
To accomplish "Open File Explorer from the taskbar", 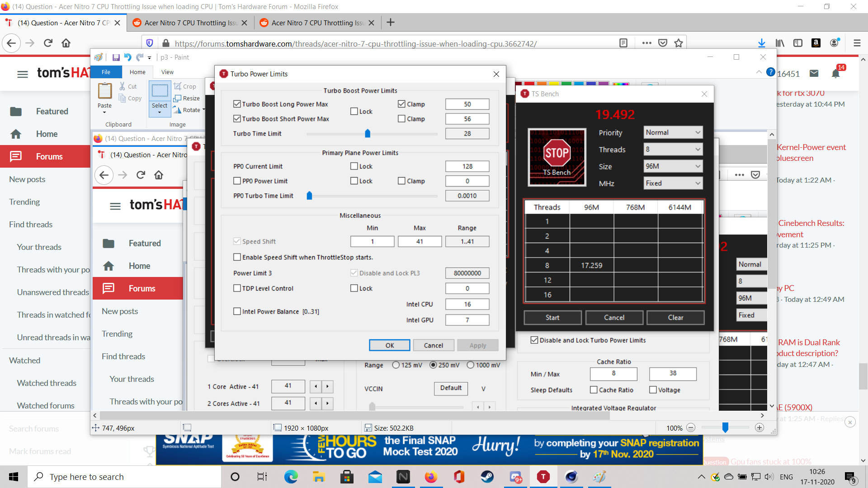I will (x=319, y=477).
